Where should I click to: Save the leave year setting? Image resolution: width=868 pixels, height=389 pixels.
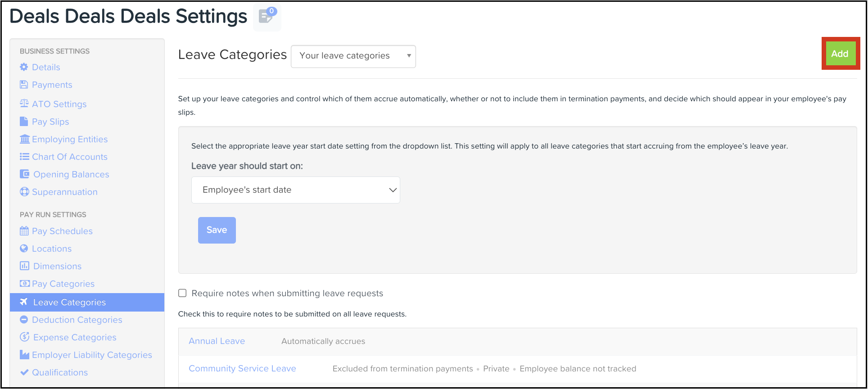(x=217, y=230)
